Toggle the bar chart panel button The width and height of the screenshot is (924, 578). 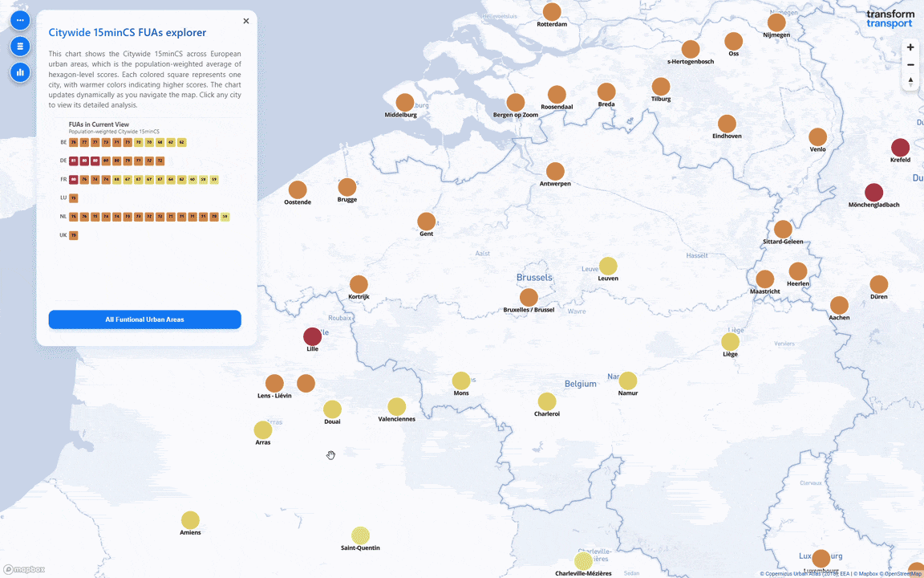(x=20, y=72)
